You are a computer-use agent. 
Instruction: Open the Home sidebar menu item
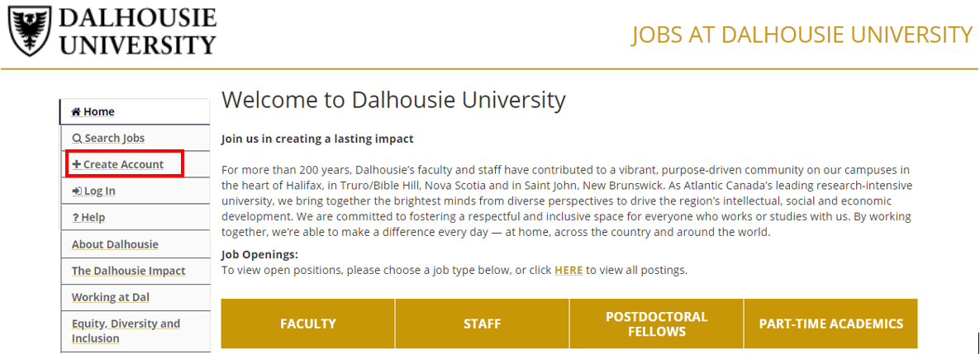pos(98,112)
